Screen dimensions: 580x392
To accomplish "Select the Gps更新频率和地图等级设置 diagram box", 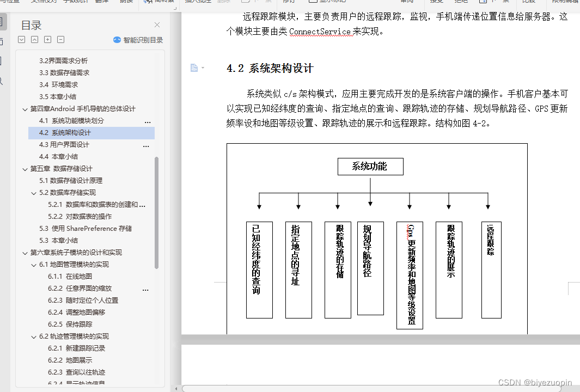I will tap(410, 275).
